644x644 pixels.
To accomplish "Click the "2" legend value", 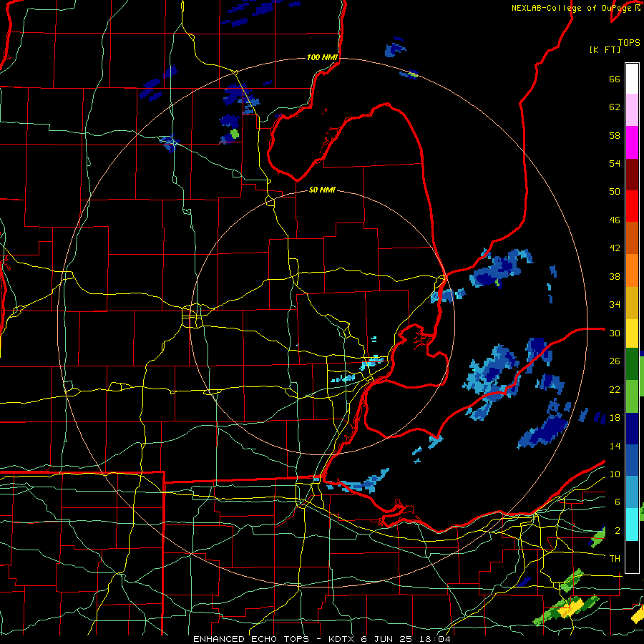I will [617, 531].
